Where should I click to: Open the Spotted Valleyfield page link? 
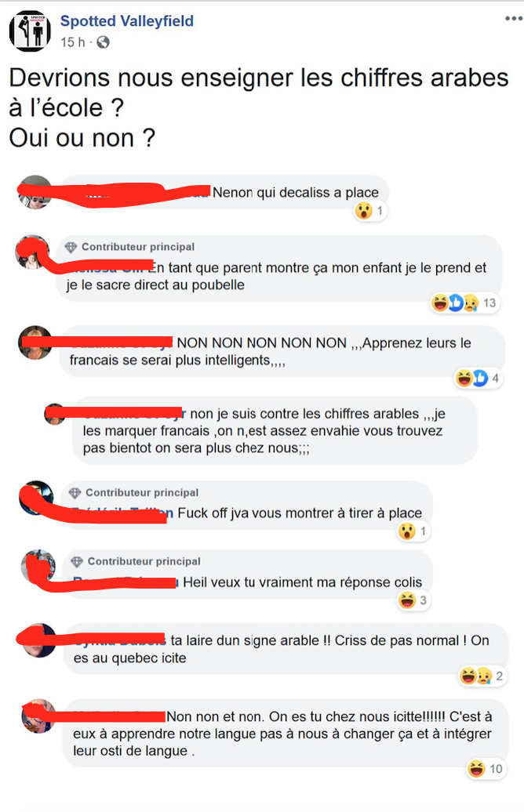coord(127,20)
